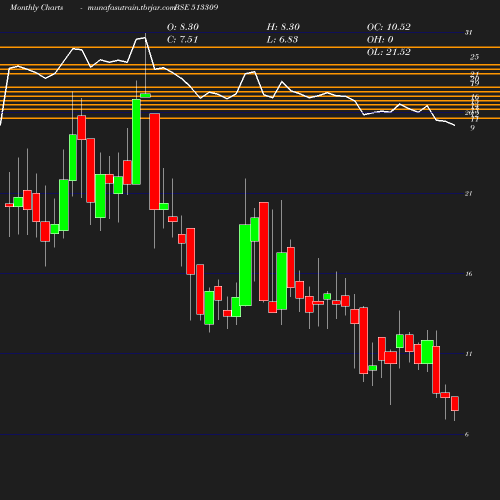Screen dimensions: 500x500
Task: Click the large red candle after the peak
Action: click(155, 161)
